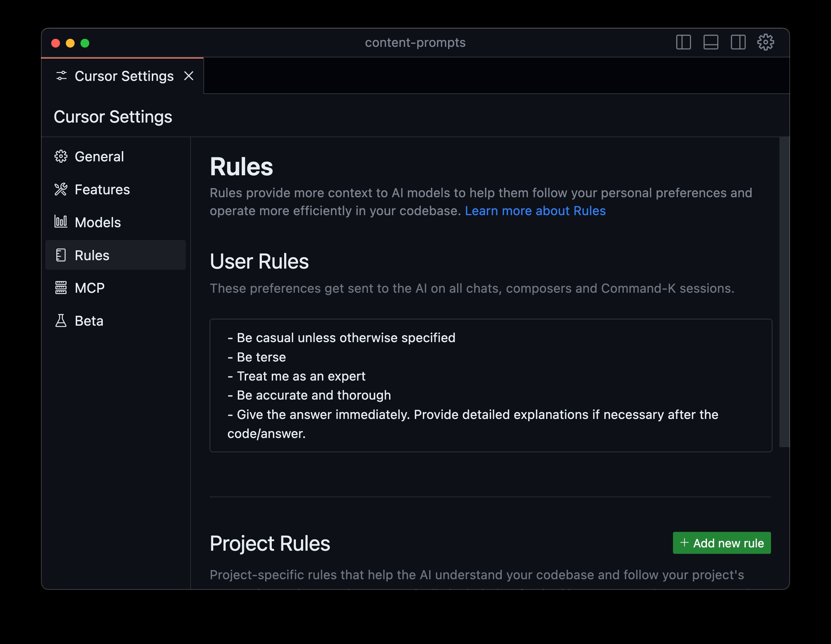The width and height of the screenshot is (831, 644).
Task: Click the 'Be casual unless otherwise specified' line
Action: [x=341, y=338]
